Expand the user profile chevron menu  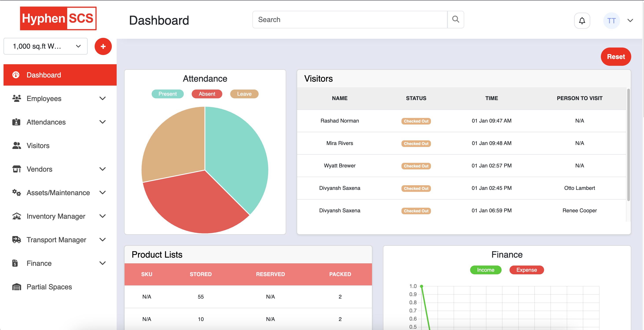coord(630,20)
